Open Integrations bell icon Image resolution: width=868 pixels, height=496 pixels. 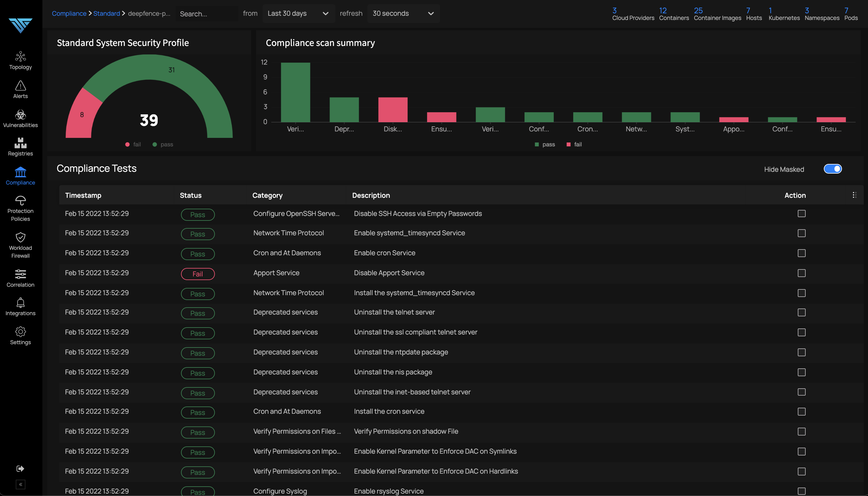point(21,303)
